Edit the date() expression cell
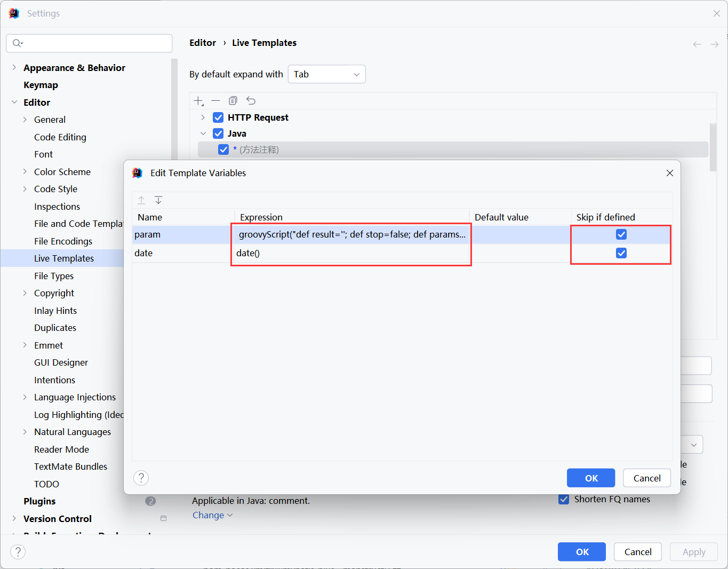Viewport: 728px width, 569px height. coord(352,253)
